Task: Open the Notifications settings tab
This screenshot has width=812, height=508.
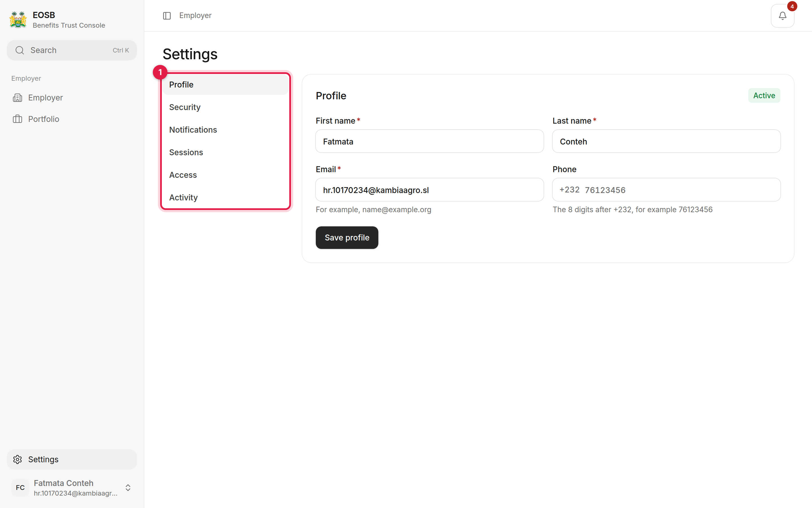Action: [x=226, y=130]
